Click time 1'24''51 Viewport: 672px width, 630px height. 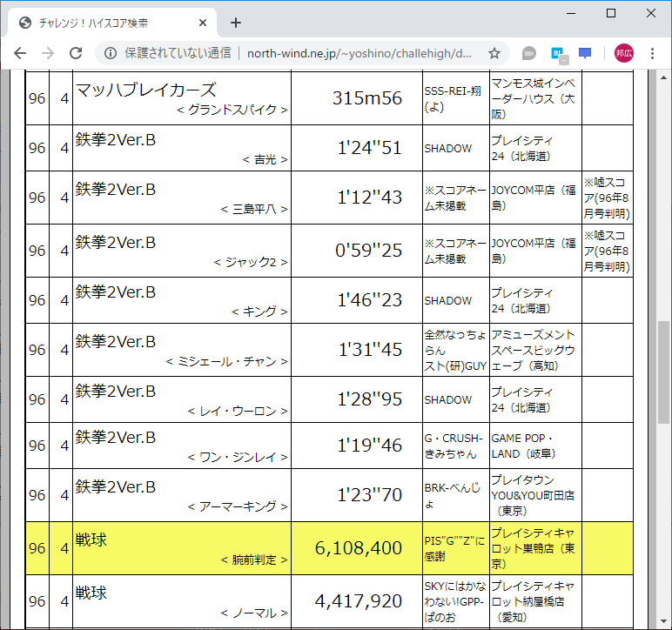pyautogui.click(x=370, y=148)
